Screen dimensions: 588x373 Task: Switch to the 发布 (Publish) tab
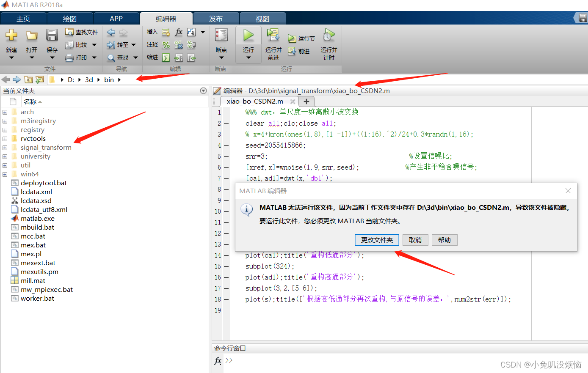click(x=216, y=19)
